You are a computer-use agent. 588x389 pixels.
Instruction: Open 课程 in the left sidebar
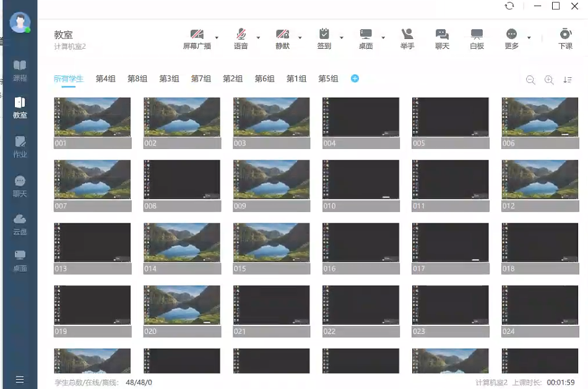click(20, 70)
